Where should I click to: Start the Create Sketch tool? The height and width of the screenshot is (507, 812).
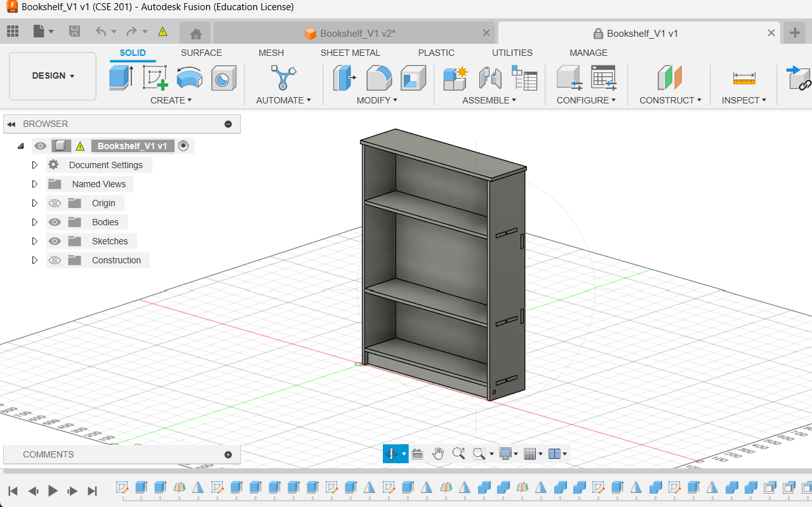(x=155, y=78)
